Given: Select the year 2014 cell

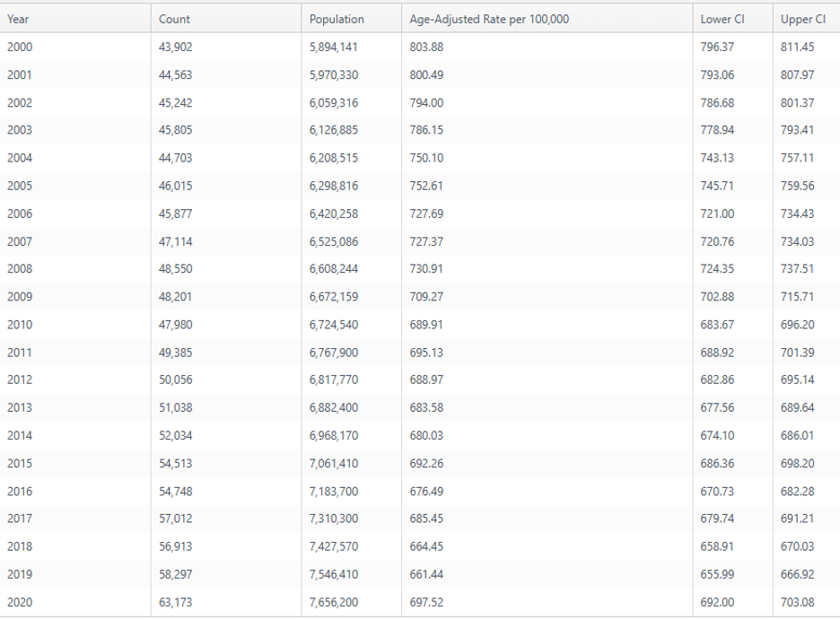Looking at the screenshot, I should pos(20,435).
